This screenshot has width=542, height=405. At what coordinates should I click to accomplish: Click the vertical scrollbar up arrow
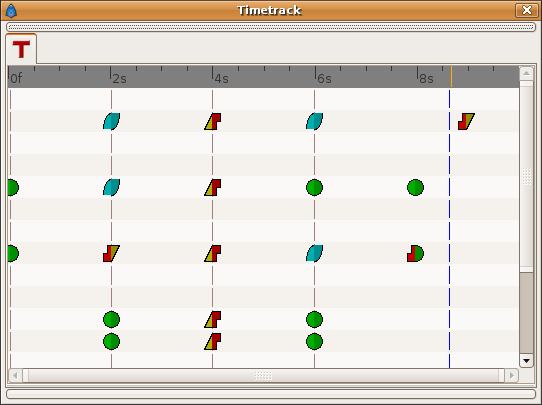tap(526, 73)
